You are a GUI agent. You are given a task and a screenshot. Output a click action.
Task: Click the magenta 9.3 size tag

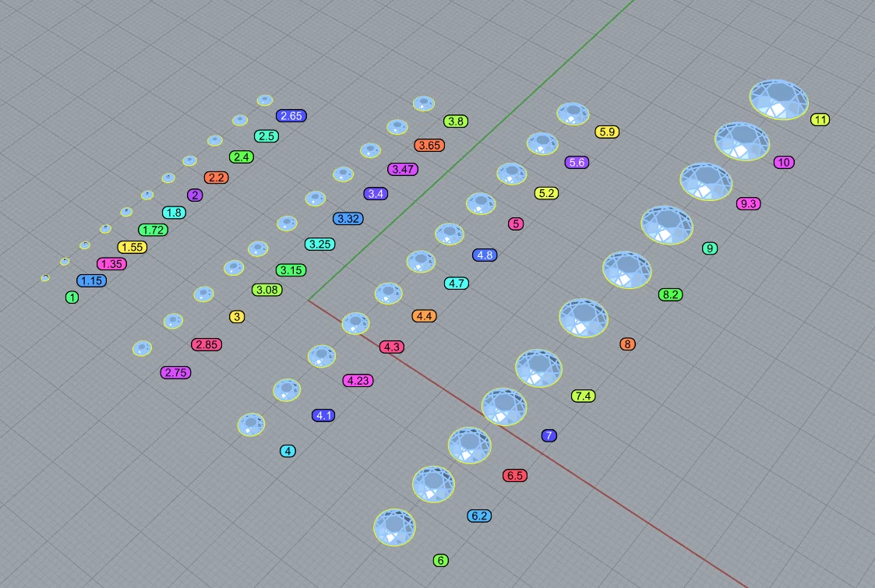pos(748,203)
